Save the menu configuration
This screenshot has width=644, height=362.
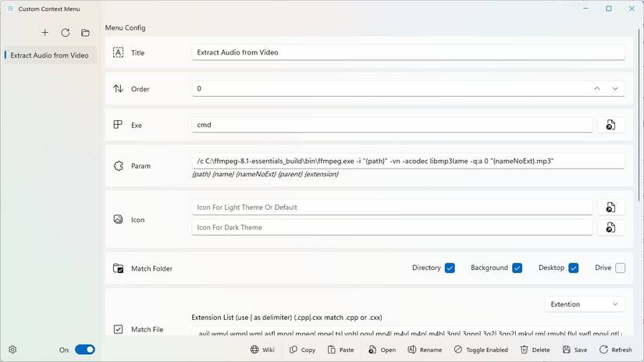click(575, 350)
